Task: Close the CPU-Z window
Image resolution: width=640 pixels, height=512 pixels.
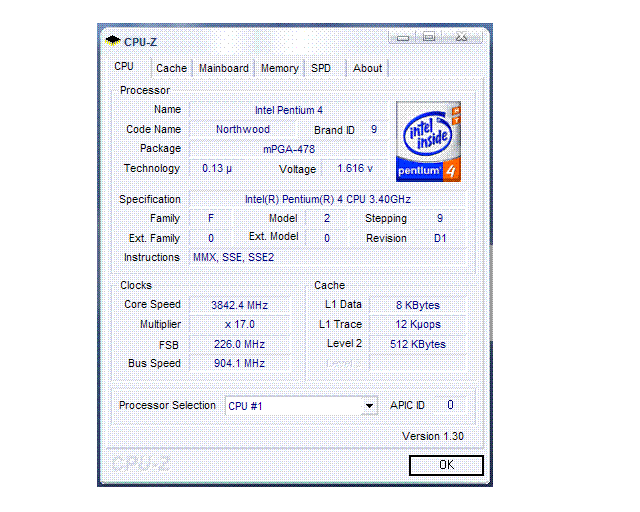Action: point(462,37)
